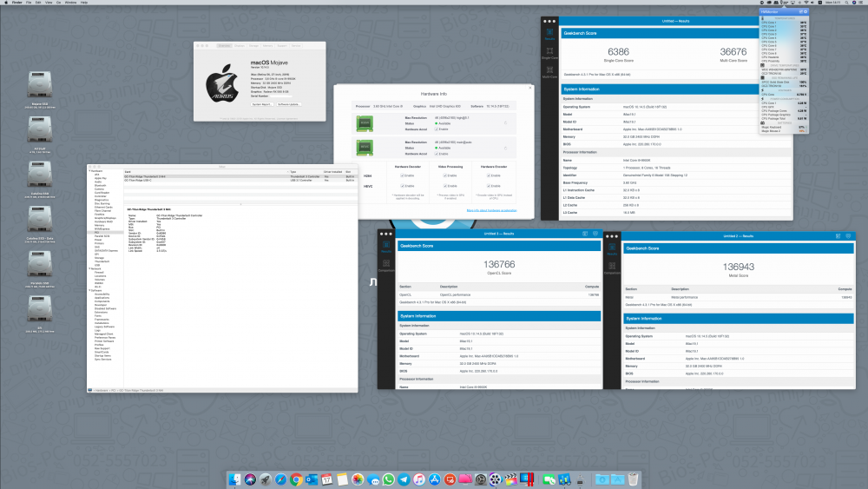Select Extensions in System Report sidebar

click(102, 313)
